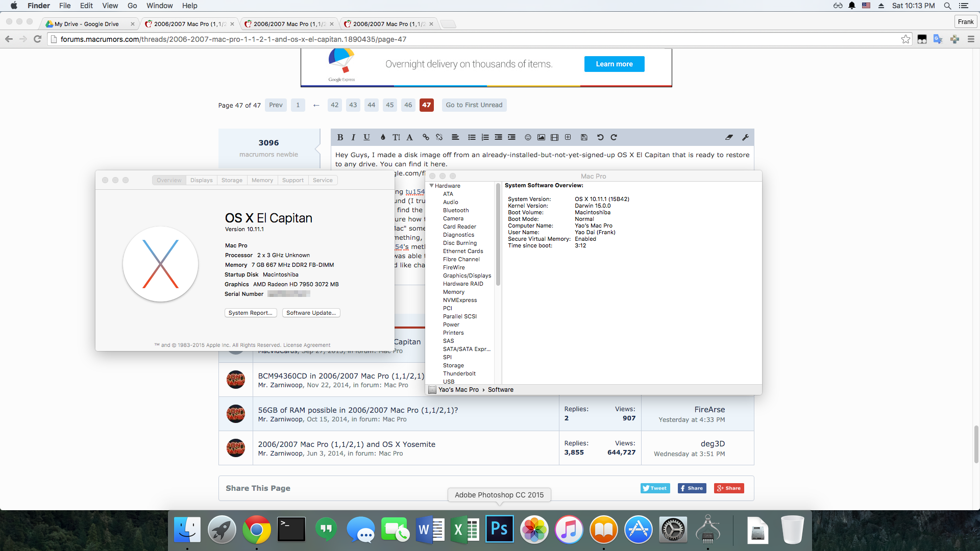Screen dimensions: 980x551
Task: Click the insert media film icon
Action: coord(554,137)
